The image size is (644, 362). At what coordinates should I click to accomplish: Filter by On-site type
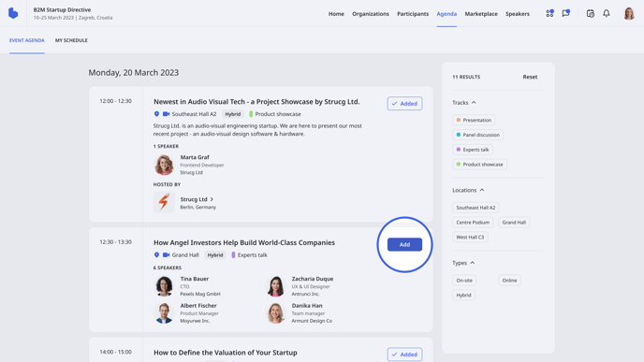coord(464,281)
